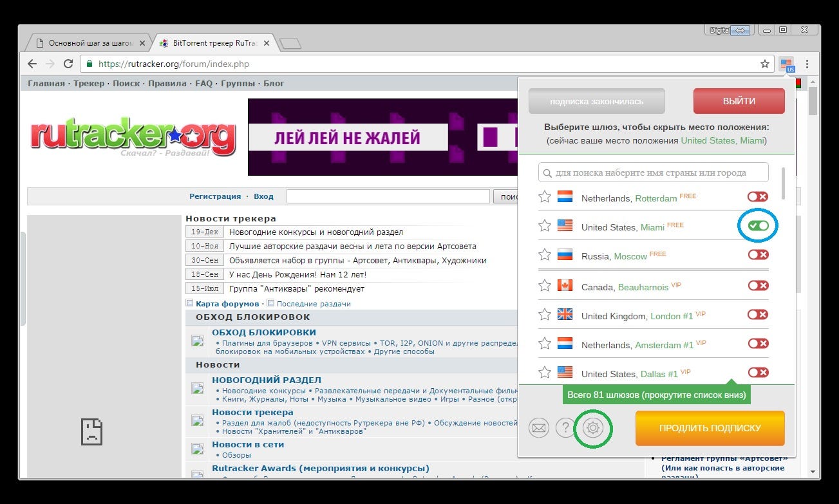Viewport: 839px width, 504px height.
Task: Open VPN help question mark icon
Action: [x=565, y=427]
